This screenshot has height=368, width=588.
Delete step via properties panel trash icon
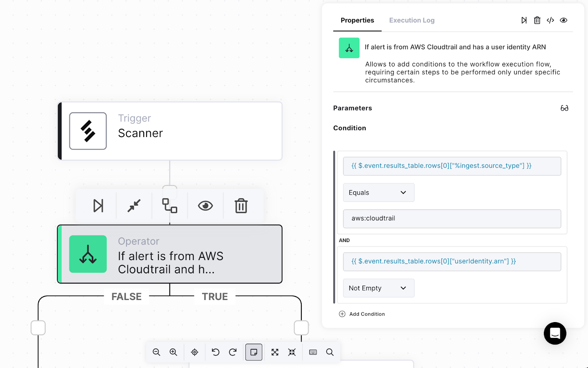537,20
